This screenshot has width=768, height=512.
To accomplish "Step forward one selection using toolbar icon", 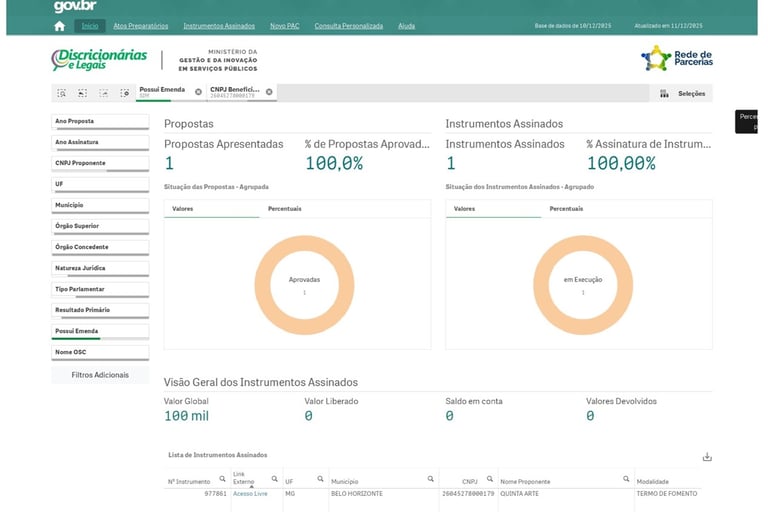I will click(x=103, y=93).
